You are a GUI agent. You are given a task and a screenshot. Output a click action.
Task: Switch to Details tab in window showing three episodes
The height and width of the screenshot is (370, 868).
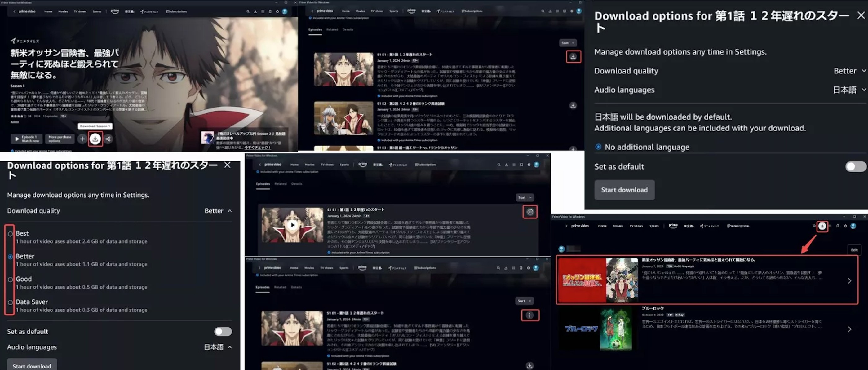[348, 30]
